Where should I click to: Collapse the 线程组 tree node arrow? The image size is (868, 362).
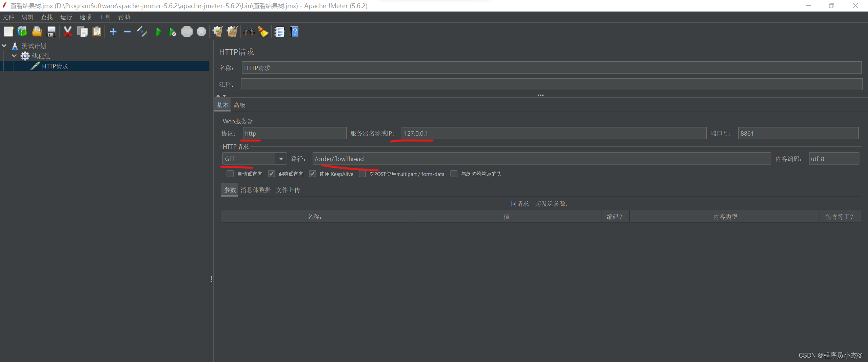coord(14,56)
